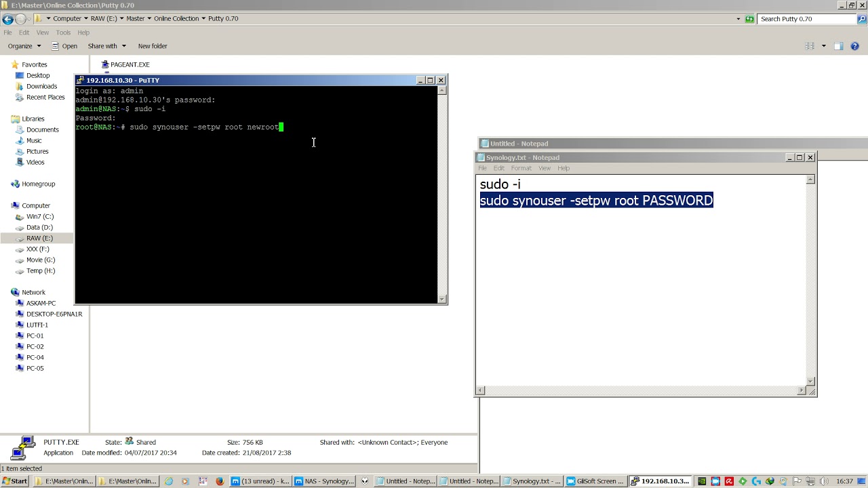The height and width of the screenshot is (488, 868).
Task: Click the Homegroup icon in navigation pane
Action: [15, 184]
